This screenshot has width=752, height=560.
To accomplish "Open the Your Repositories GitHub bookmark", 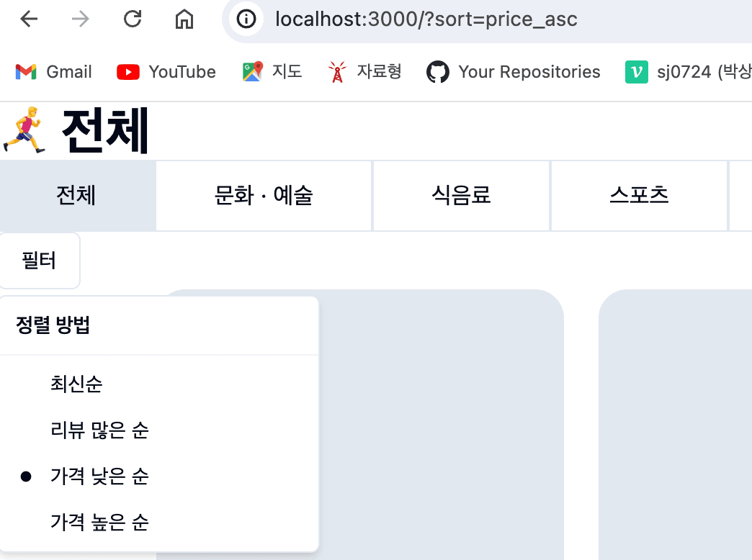I will [x=513, y=72].
